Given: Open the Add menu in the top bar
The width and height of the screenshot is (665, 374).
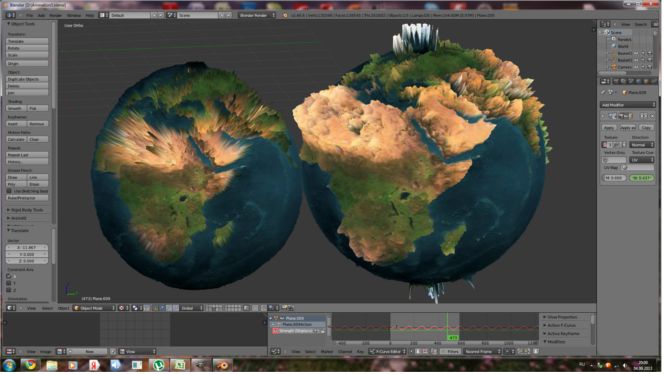Looking at the screenshot, I should pos(41,15).
